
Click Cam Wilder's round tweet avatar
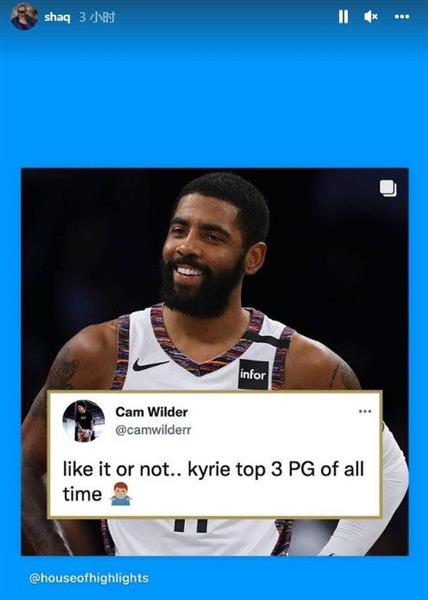pos(84,421)
